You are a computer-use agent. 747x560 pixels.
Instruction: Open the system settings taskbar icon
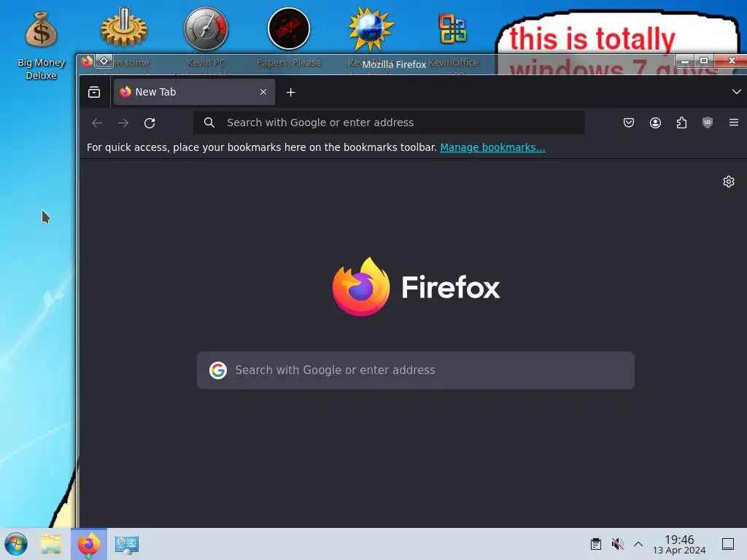pyautogui.click(x=127, y=544)
